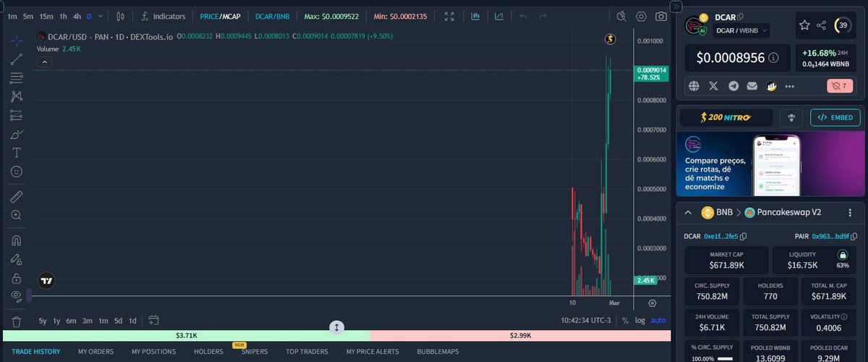The width and height of the screenshot is (868, 362).
Task: Open the DCAR Telegram link
Action: (733, 86)
